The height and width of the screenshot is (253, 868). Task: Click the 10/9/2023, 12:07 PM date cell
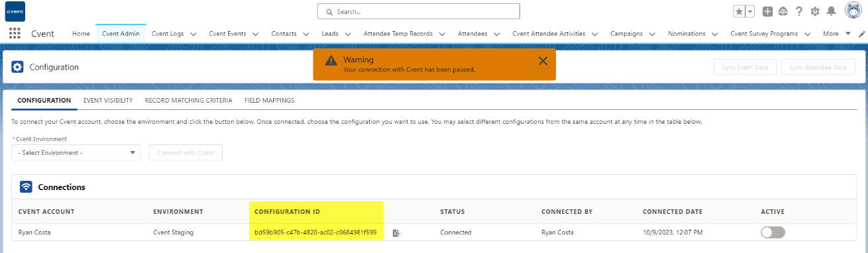point(673,232)
